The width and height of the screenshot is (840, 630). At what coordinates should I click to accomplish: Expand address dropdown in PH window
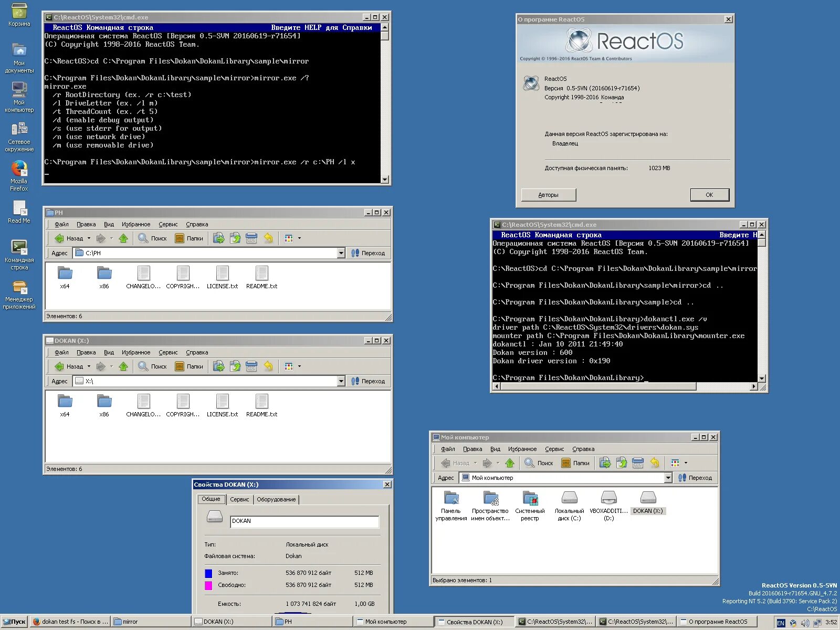coord(341,253)
